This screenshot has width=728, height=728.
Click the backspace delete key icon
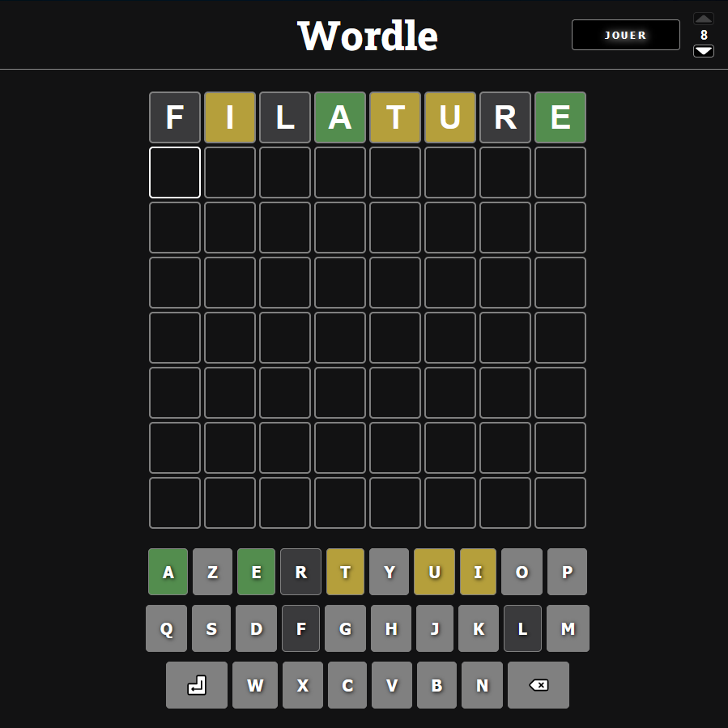click(x=539, y=685)
